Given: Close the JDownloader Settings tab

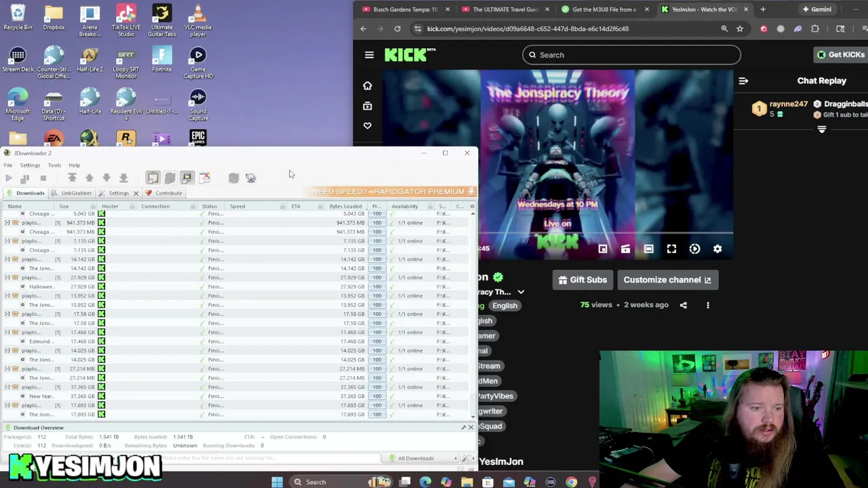Looking at the screenshot, I should click(136, 193).
